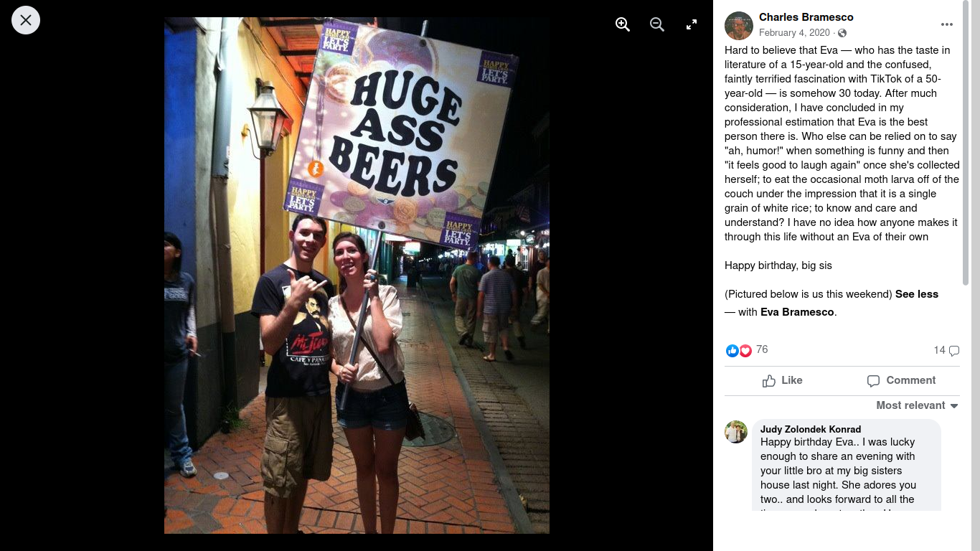Click the Comment button
The width and height of the screenshot is (980, 551).
coord(901,380)
